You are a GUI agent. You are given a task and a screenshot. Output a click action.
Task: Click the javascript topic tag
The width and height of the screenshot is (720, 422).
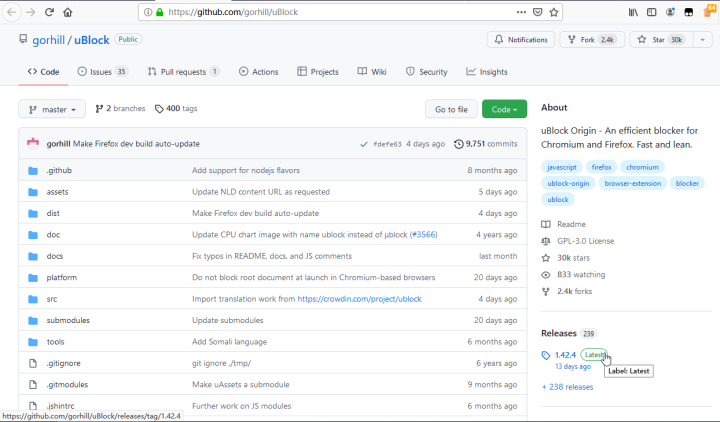[x=562, y=167]
